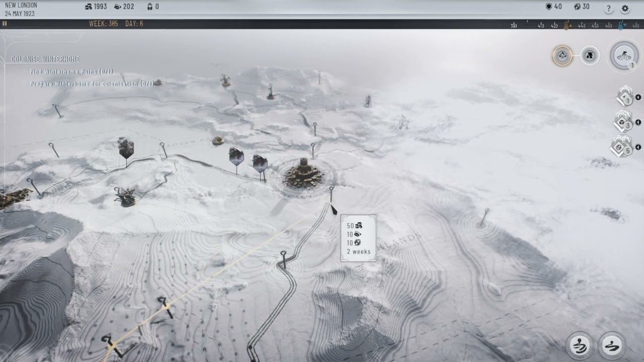Click the workforce icon beside 1993

click(x=89, y=7)
